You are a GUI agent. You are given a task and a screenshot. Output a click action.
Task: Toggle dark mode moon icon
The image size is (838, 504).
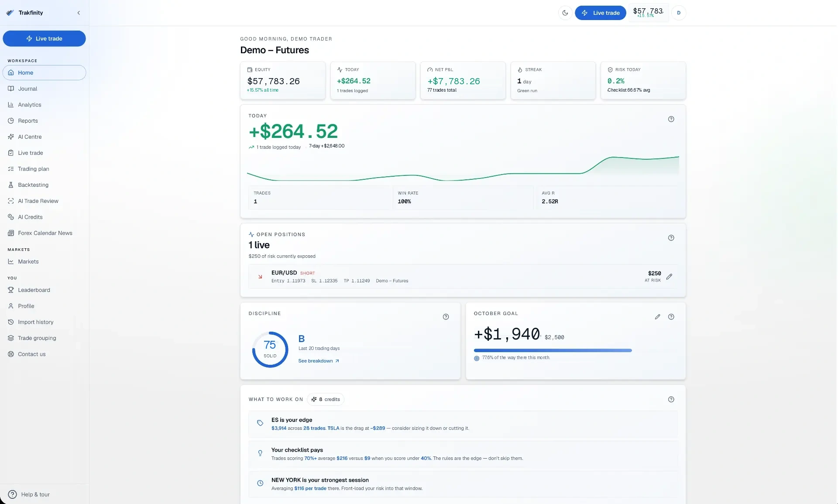(x=565, y=13)
